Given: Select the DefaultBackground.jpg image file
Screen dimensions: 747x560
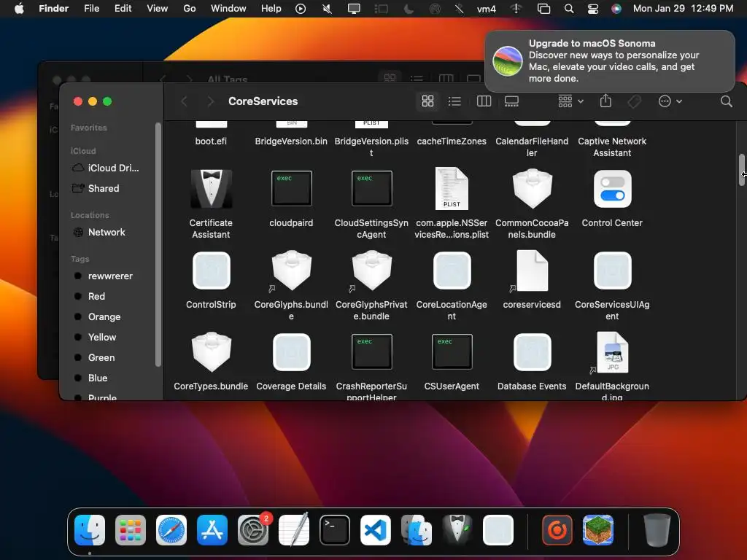Looking at the screenshot, I should 612,352.
